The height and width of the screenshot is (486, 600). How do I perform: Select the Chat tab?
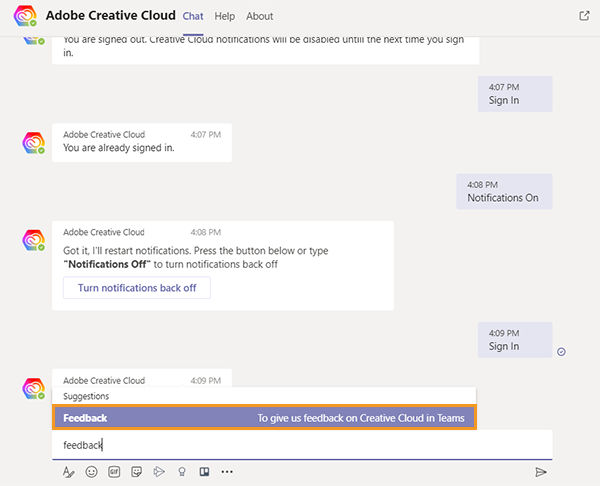[x=193, y=16]
